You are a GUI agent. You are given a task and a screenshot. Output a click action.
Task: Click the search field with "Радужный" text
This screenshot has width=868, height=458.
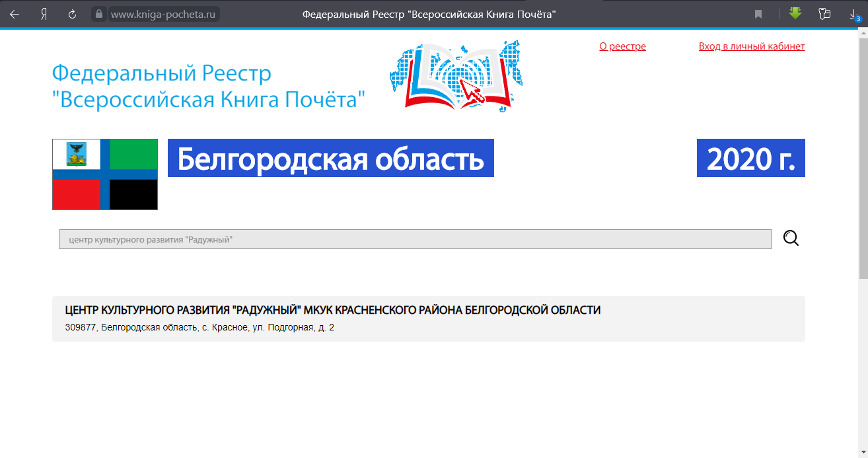pyautogui.click(x=415, y=239)
